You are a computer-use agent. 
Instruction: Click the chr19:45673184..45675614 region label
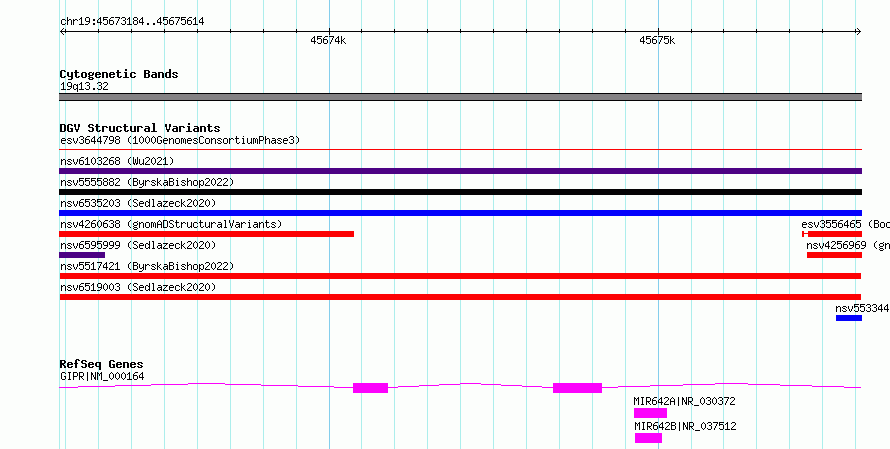pyautogui.click(x=132, y=22)
